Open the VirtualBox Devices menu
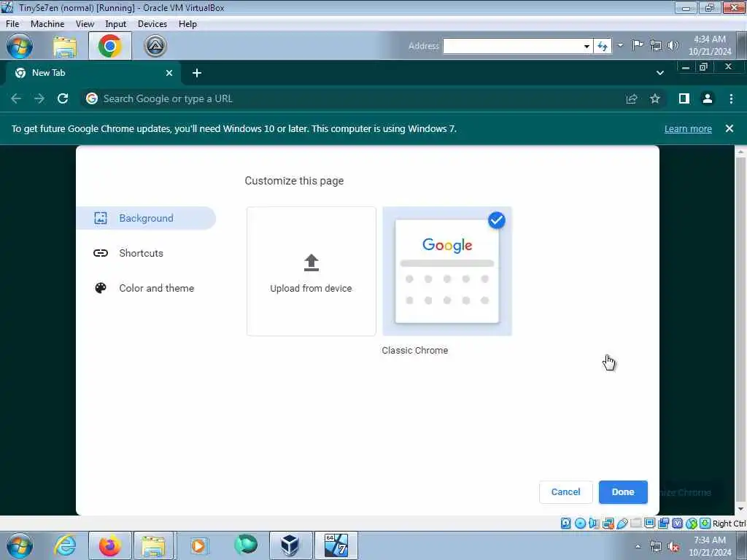Viewport: 747px width, 560px height. pyautogui.click(x=152, y=24)
